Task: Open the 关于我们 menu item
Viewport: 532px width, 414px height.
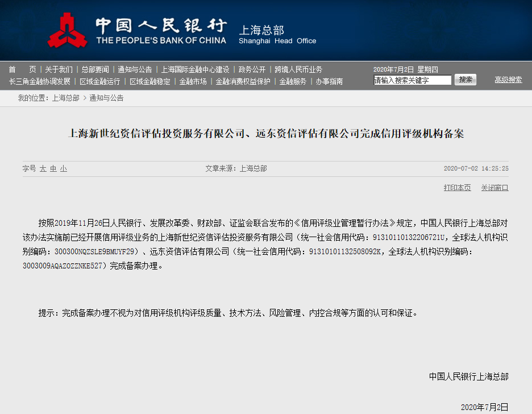Action: tap(59, 69)
